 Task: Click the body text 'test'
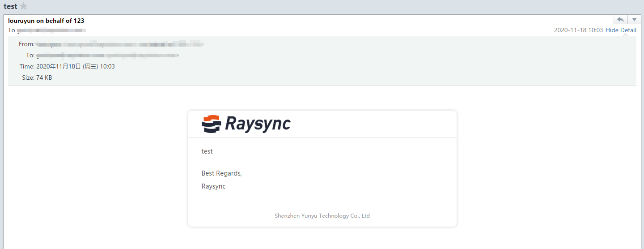click(x=207, y=151)
